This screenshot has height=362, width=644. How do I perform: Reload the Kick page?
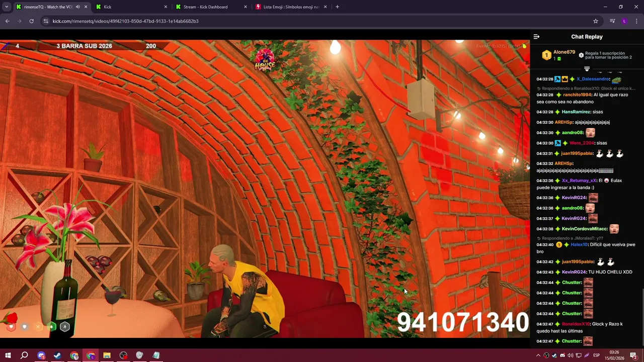click(31, 21)
